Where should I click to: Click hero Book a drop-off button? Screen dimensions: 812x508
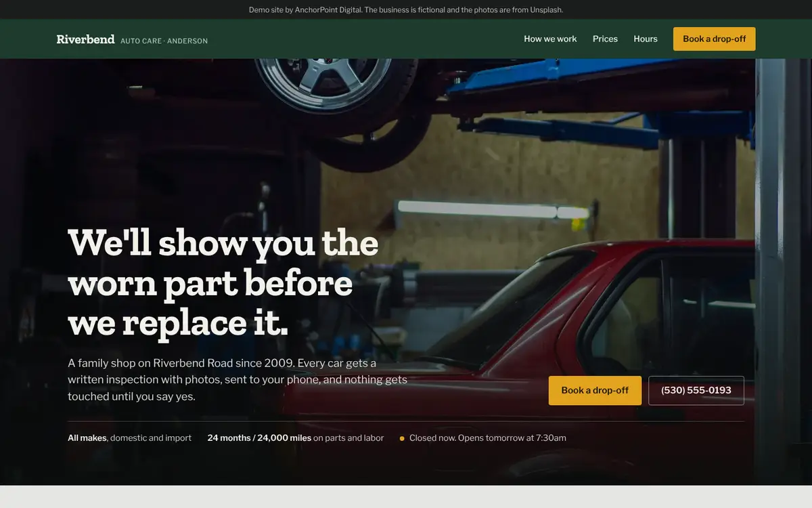[595, 390]
